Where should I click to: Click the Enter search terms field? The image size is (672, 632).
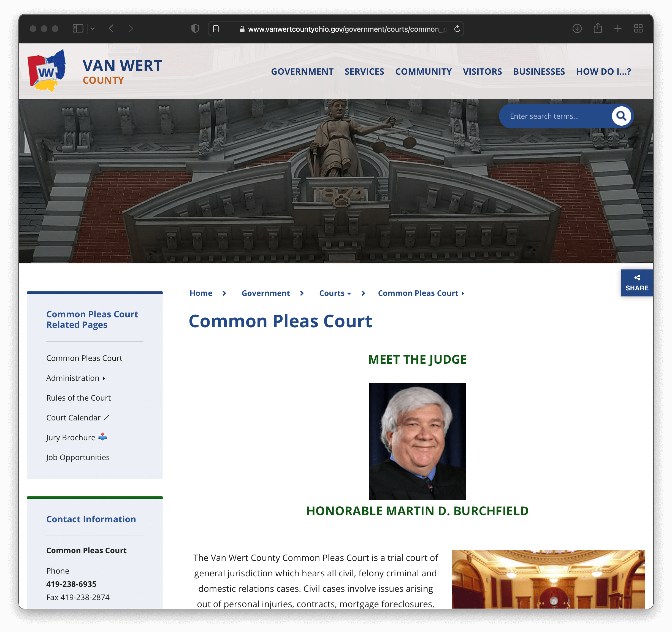pos(554,116)
